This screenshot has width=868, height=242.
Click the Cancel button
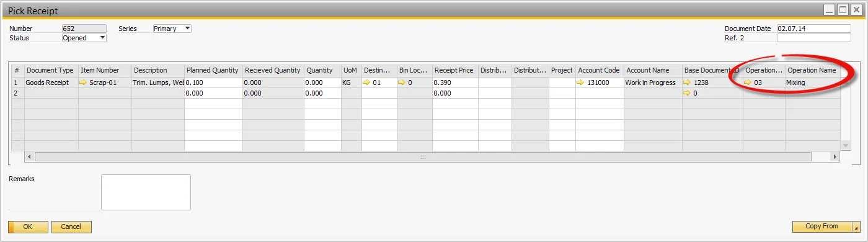(71, 227)
